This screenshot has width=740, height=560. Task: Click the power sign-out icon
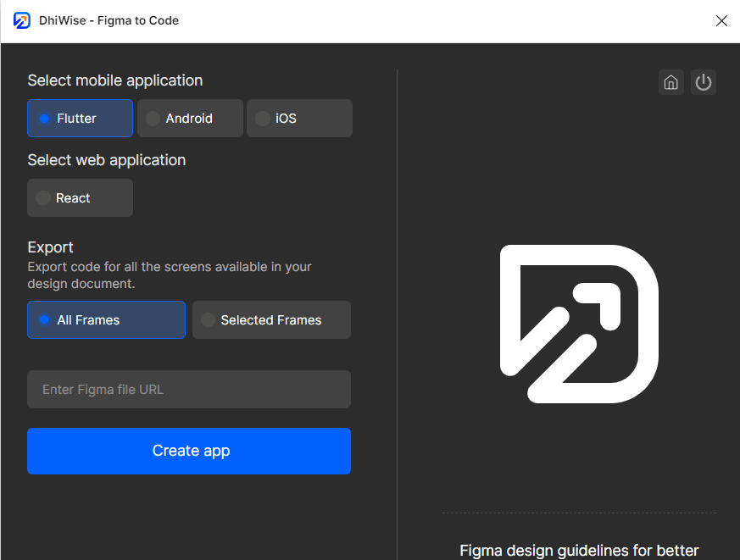pyautogui.click(x=704, y=81)
